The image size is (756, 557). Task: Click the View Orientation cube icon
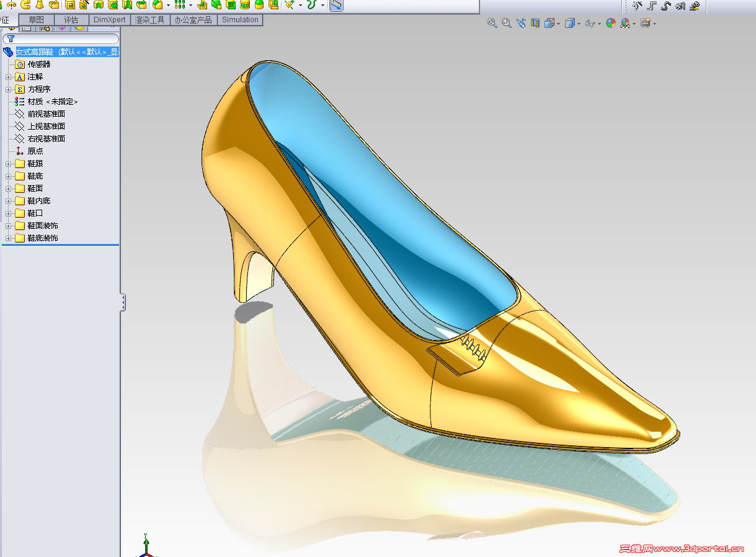(549, 23)
